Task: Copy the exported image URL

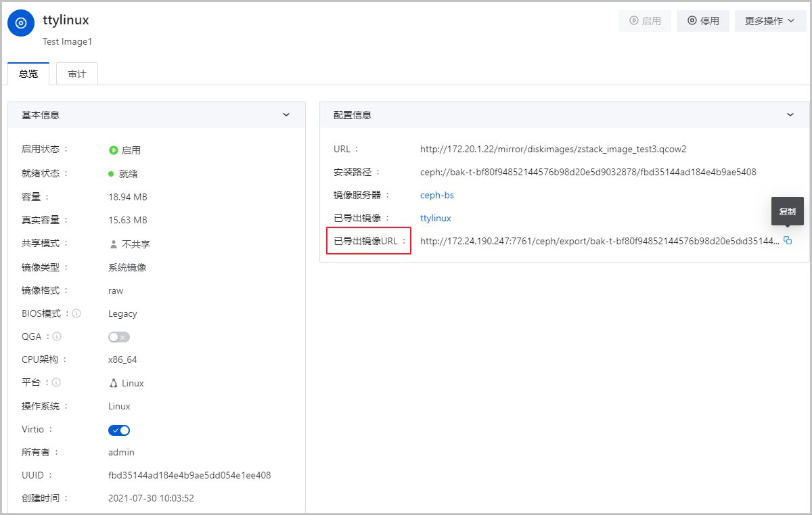Action: pos(788,240)
